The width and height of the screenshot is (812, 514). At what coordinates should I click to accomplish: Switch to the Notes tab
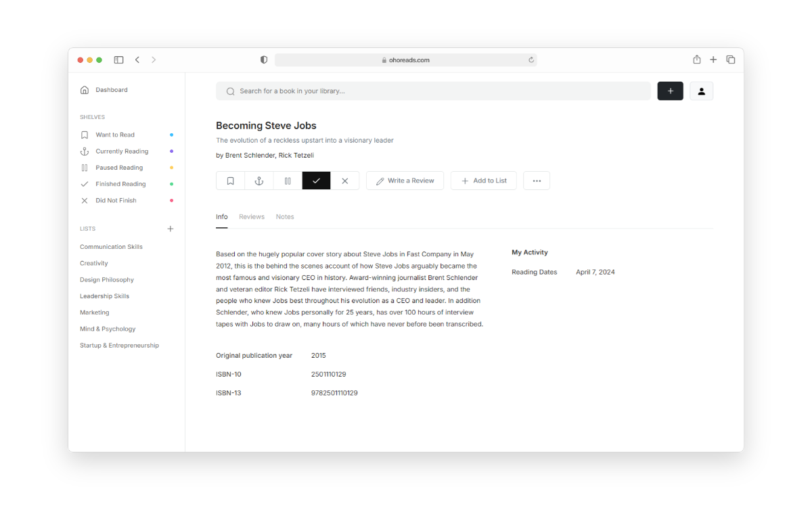(x=285, y=217)
